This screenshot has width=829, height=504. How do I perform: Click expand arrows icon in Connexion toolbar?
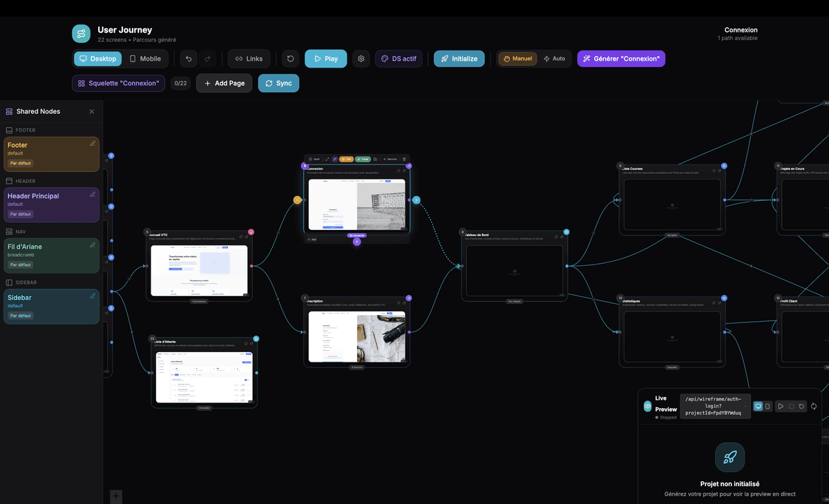pos(327,159)
